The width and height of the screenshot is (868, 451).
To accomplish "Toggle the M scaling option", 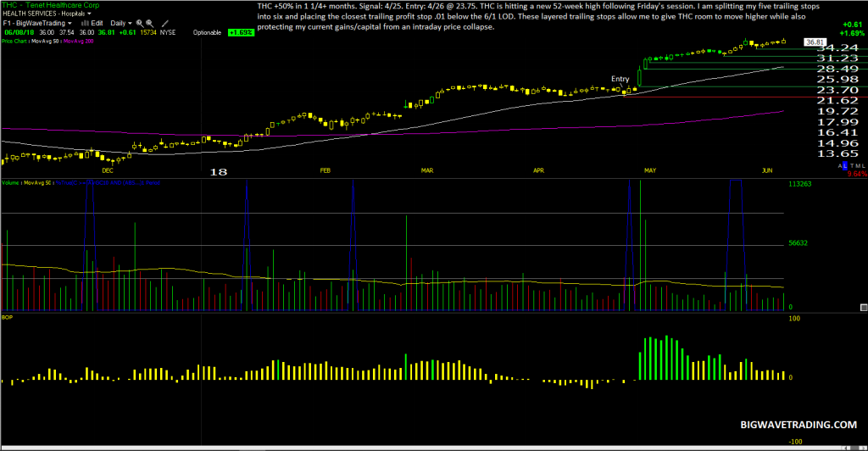I will click(x=858, y=166).
